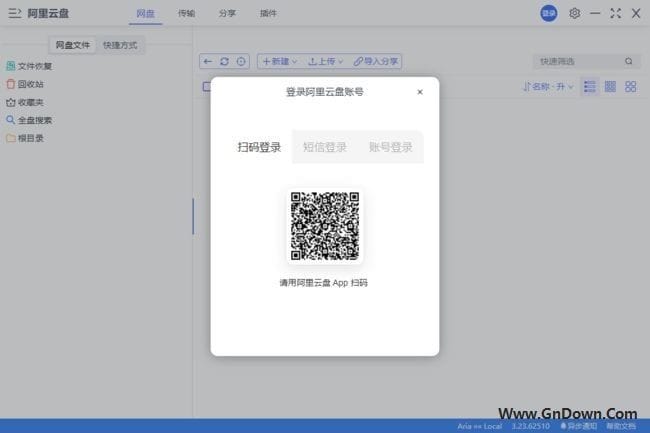This screenshot has width=650, height=433.
Task: Click the back arrow toolbar icon
Action: point(208,61)
